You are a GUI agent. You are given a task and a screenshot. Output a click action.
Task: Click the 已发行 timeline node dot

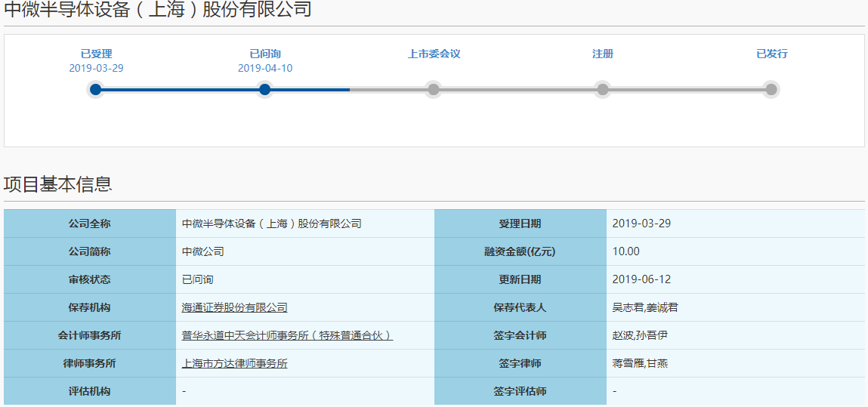click(771, 90)
